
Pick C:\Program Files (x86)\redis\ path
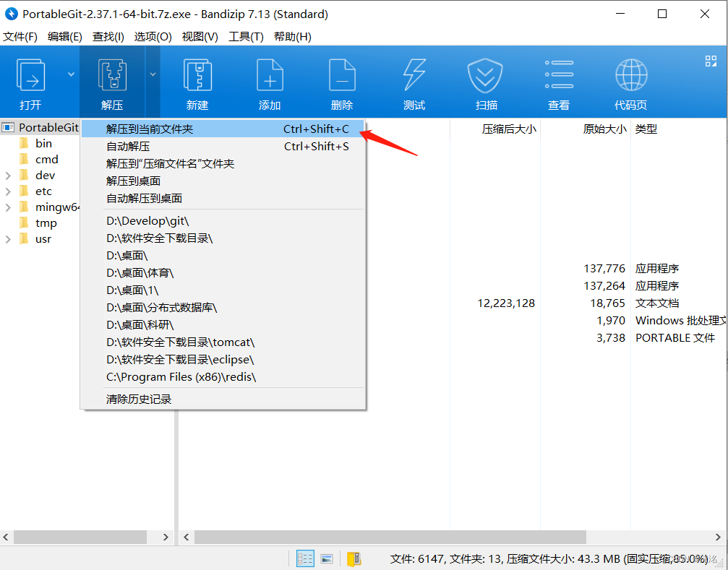click(223, 377)
